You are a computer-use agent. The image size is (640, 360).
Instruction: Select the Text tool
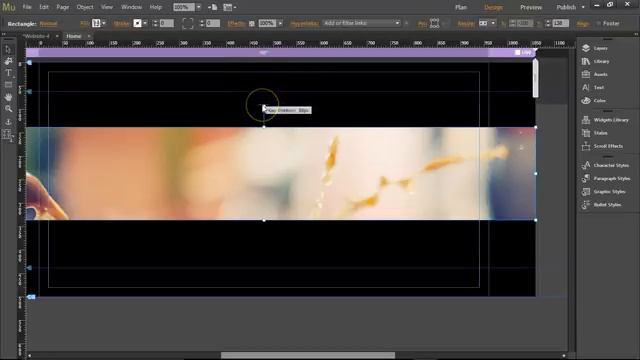(x=8, y=73)
